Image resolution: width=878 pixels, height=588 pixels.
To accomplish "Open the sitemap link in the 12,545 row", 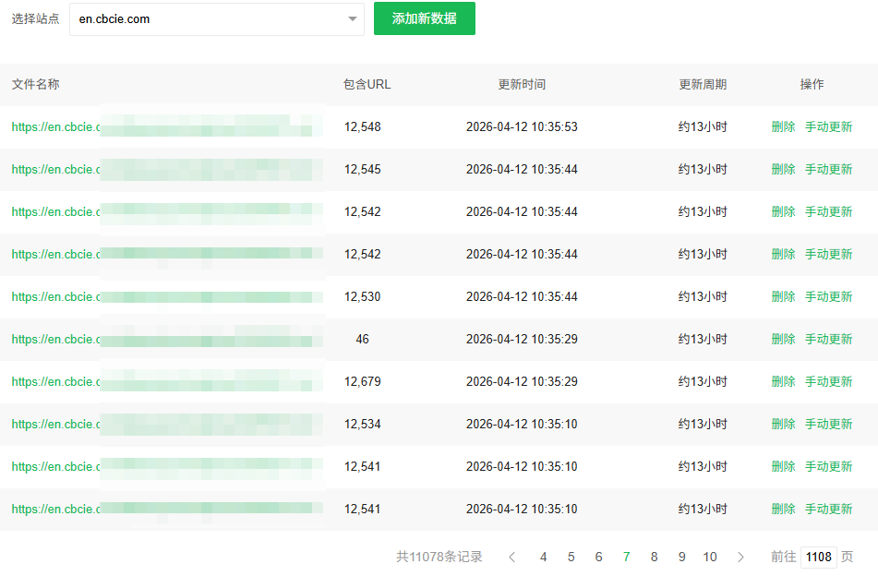I will point(167,170).
